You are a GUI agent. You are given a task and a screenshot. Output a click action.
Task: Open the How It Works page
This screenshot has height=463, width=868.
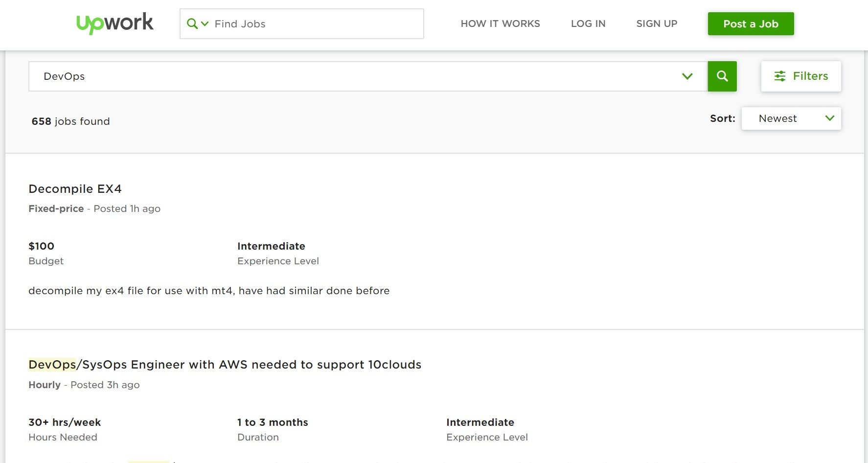[x=500, y=23]
